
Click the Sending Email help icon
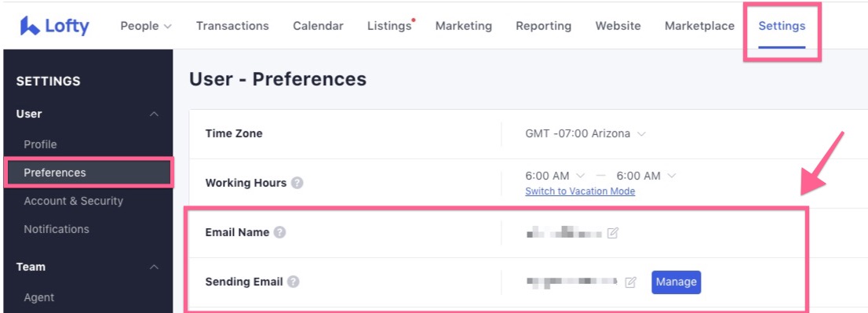pyautogui.click(x=294, y=282)
